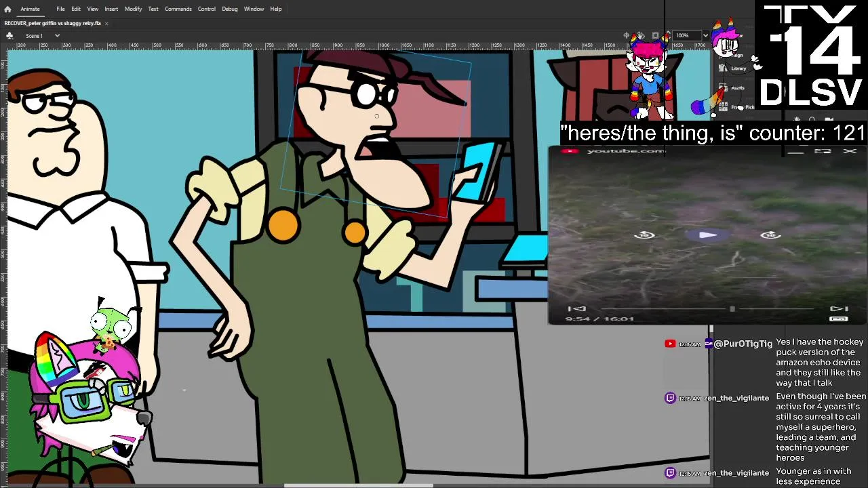Open the Edit menu

pos(76,9)
